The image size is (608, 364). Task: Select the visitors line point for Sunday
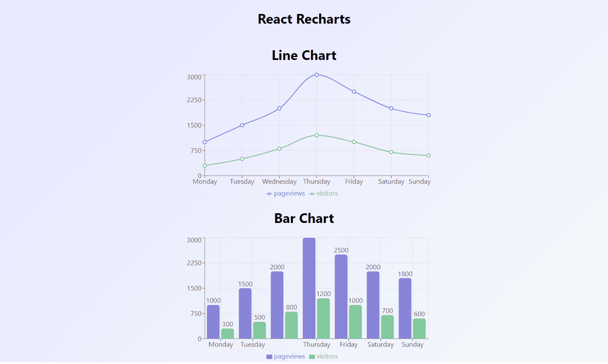(429, 156)
